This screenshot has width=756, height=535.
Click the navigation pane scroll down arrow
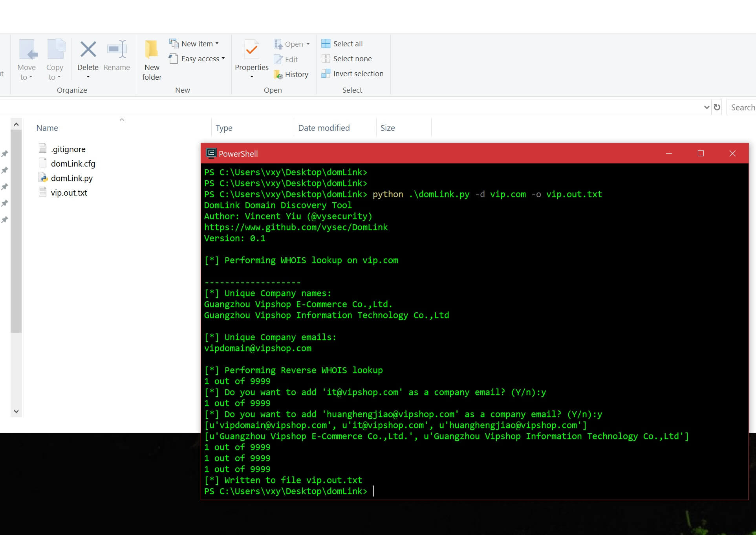click(x=16, y=411)
